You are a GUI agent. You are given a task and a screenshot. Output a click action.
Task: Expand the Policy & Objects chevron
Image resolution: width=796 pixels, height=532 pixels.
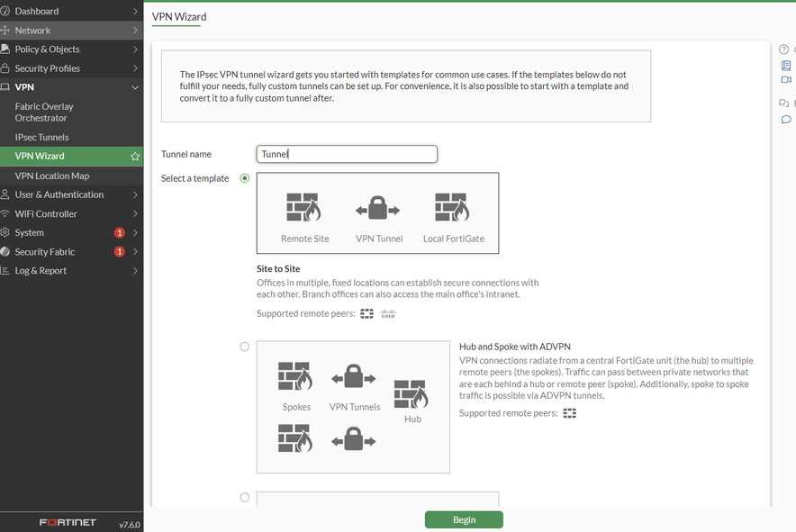tap(135, 50)
